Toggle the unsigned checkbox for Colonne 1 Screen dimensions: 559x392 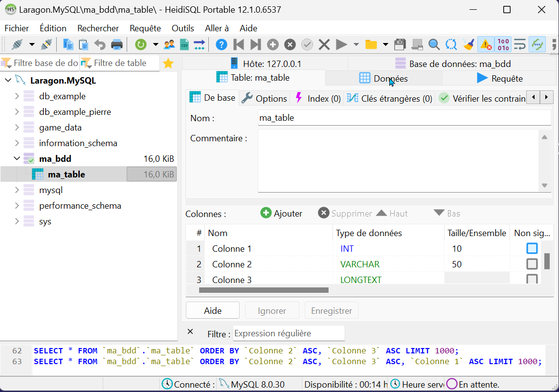tap(532, 248)
